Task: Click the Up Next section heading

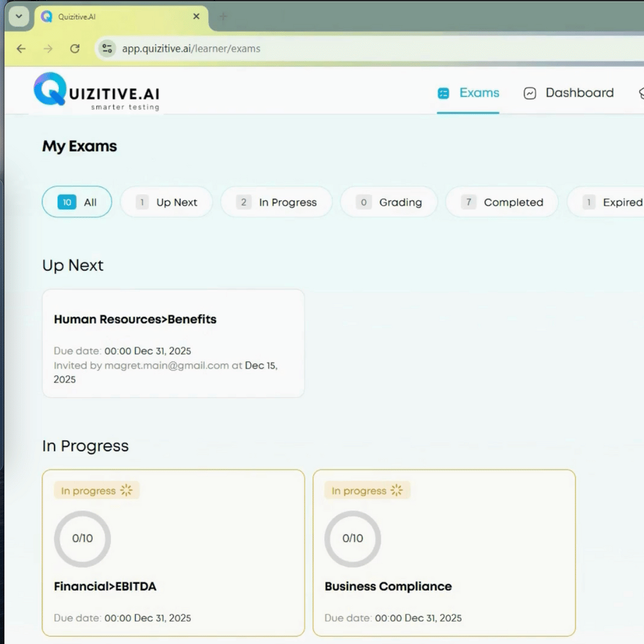Action: coord(73,266)
